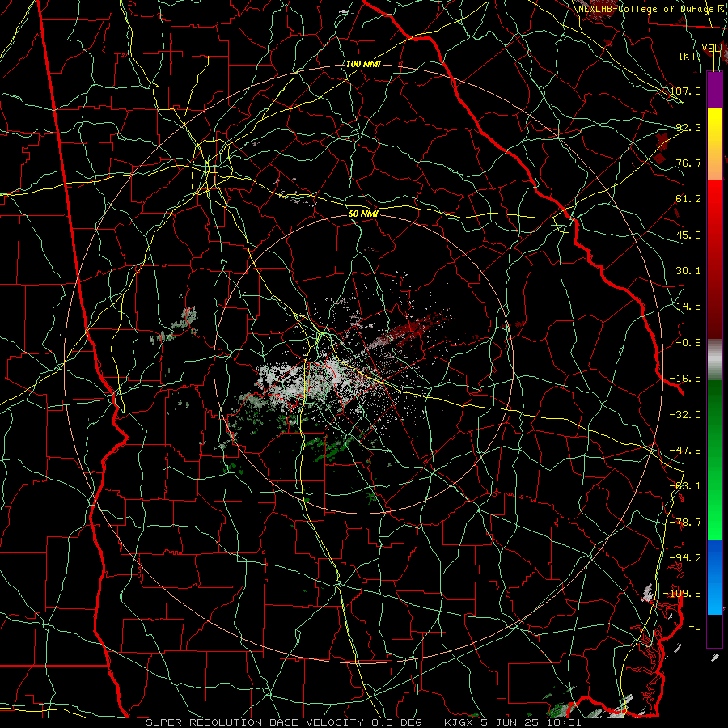The height and width of the screenshot is (728, 728).
Task: Click the [KT] units label
Action: click(x=690, y=56)
